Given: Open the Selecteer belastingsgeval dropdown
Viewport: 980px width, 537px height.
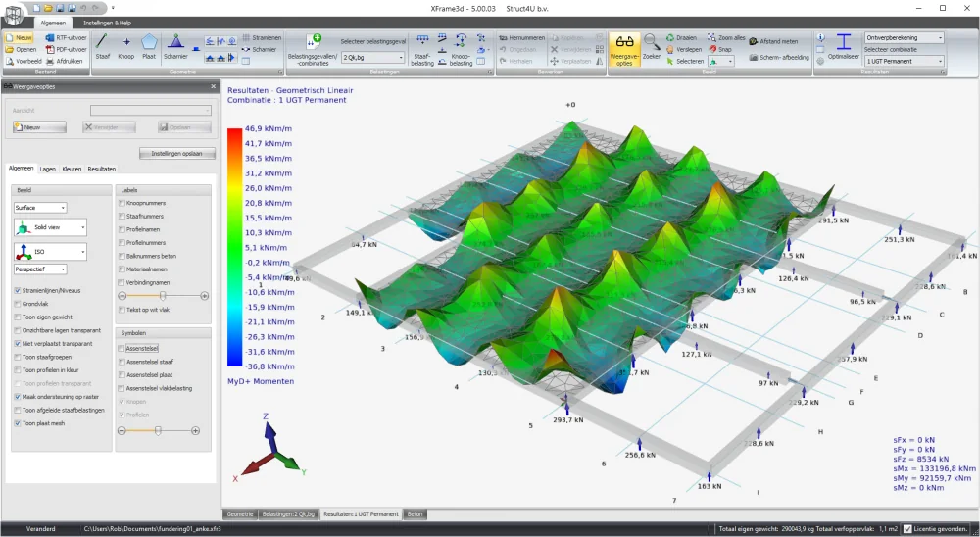Looking at the screenshot, I should point(373,58).
